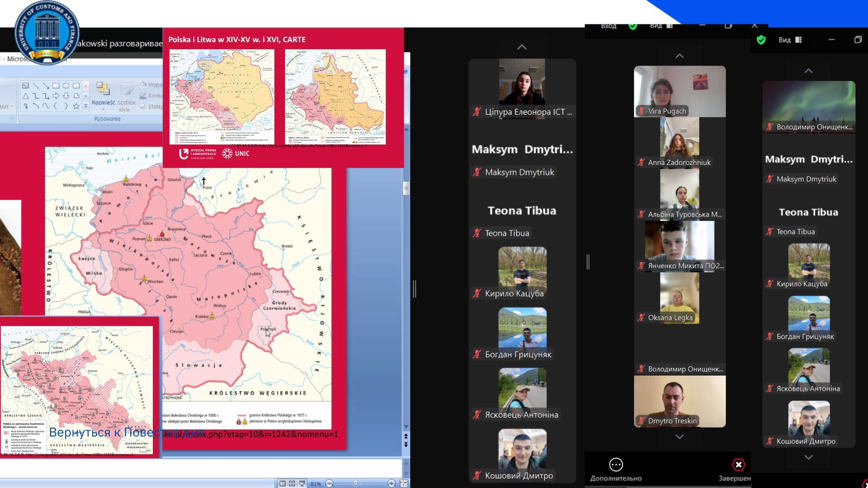The height and width of the screenshot is (488, 868).
Task: Follow the Вернуться к Повестке дня link
Action: click(x=127, y=432)
